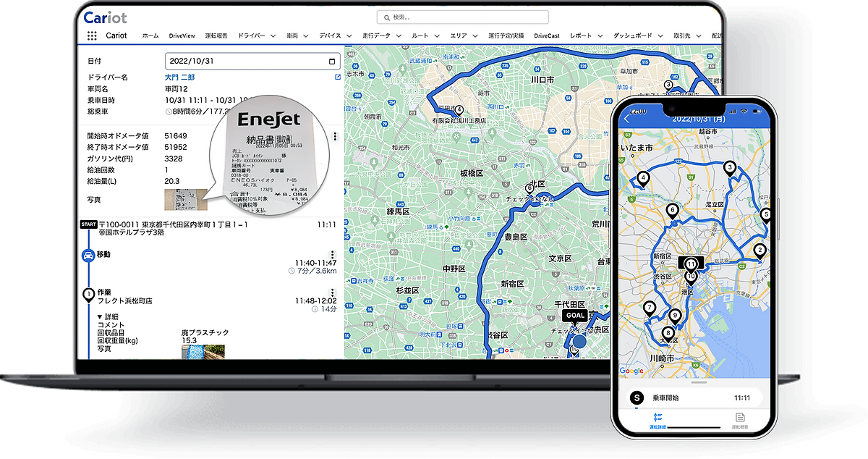Collapse the 詳細 details section
Image resolution: width=868 pixels, height=459 pixels.
pyautogui.click(x=100, y=317)
